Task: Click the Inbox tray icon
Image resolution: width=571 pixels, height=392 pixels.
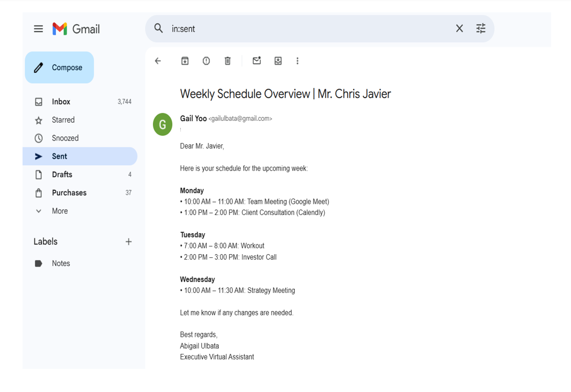Action: 39,102
